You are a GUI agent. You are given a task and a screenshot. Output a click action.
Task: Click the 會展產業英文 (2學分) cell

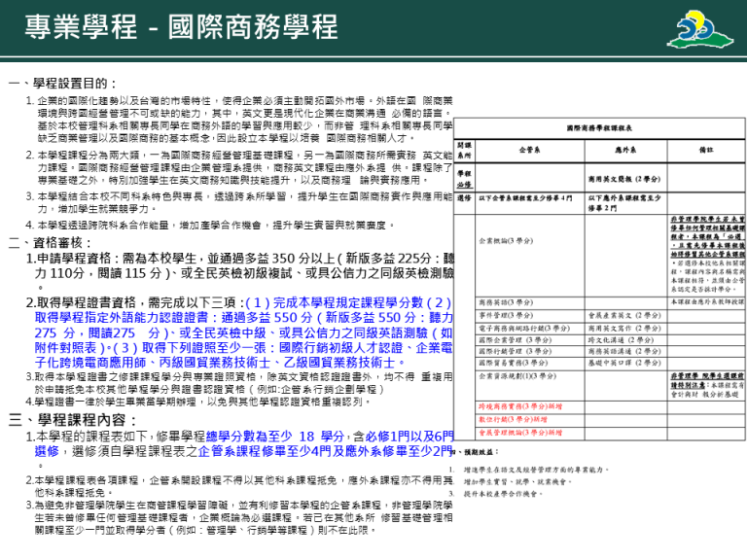pyautogui.click(x=624, y=315)
